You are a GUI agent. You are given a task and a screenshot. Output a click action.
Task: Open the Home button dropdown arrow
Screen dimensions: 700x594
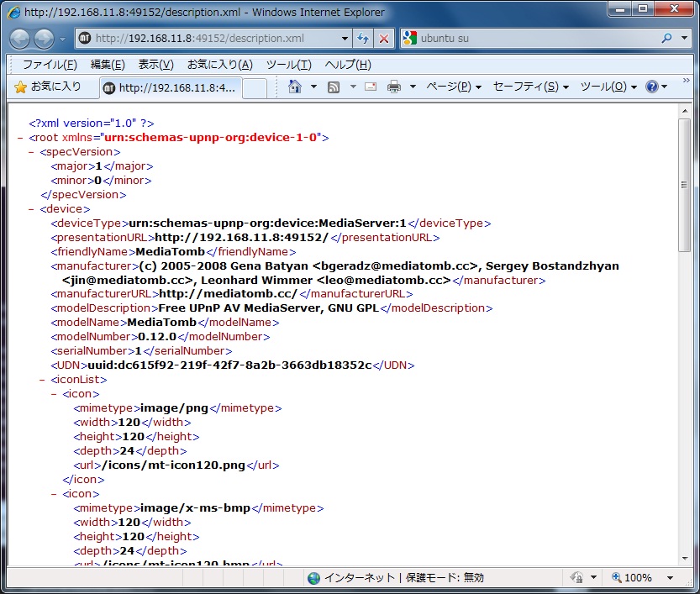click(x=313, y=87)
